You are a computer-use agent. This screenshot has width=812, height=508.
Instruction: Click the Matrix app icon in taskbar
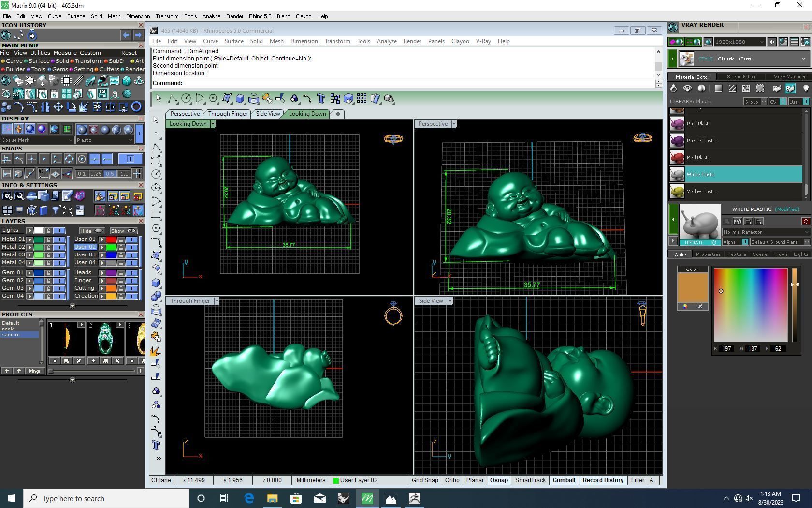[x=367, y=498]
